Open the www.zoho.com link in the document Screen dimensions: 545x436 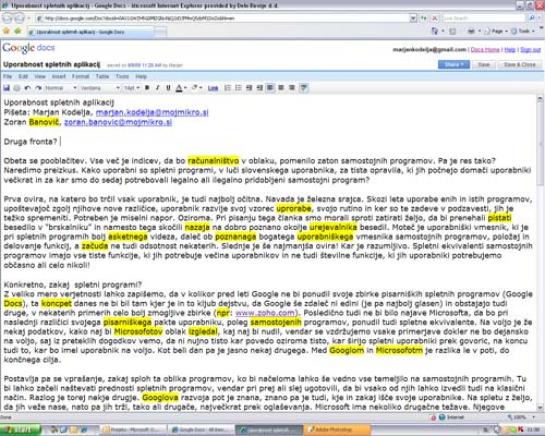click(x=265, y=313)
